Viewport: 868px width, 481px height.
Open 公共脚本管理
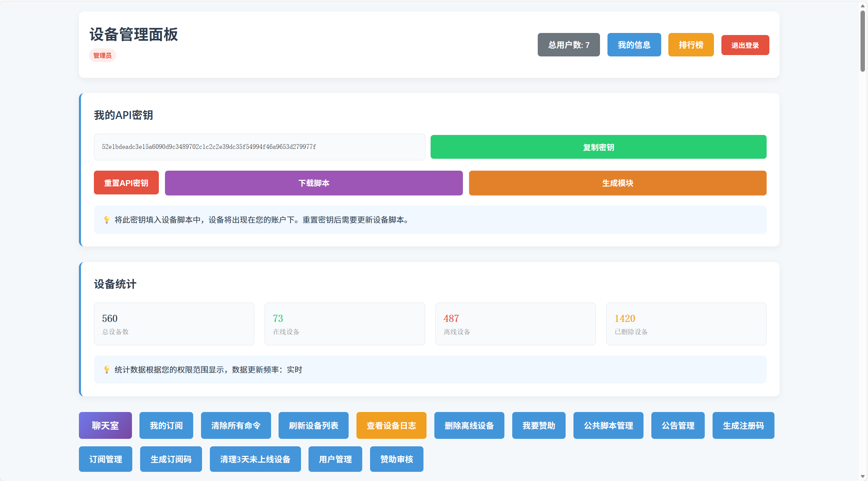[x=608, y=425]
